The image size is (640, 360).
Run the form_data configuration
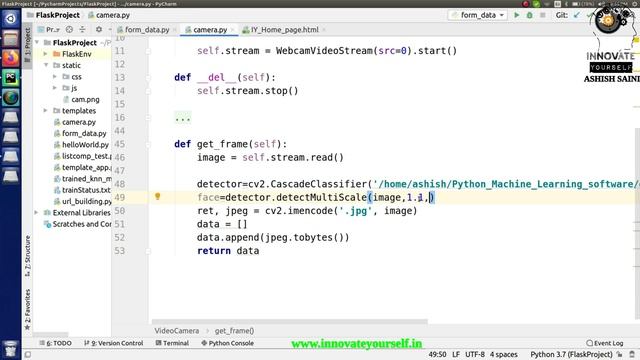pyautogui.click(x=517, y=15)
